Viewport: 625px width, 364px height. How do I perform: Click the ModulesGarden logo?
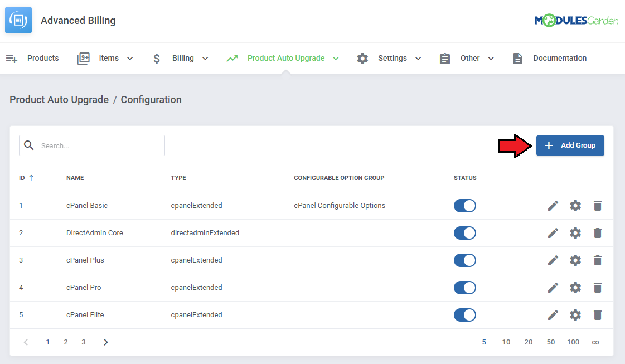[x=576, y=20]
